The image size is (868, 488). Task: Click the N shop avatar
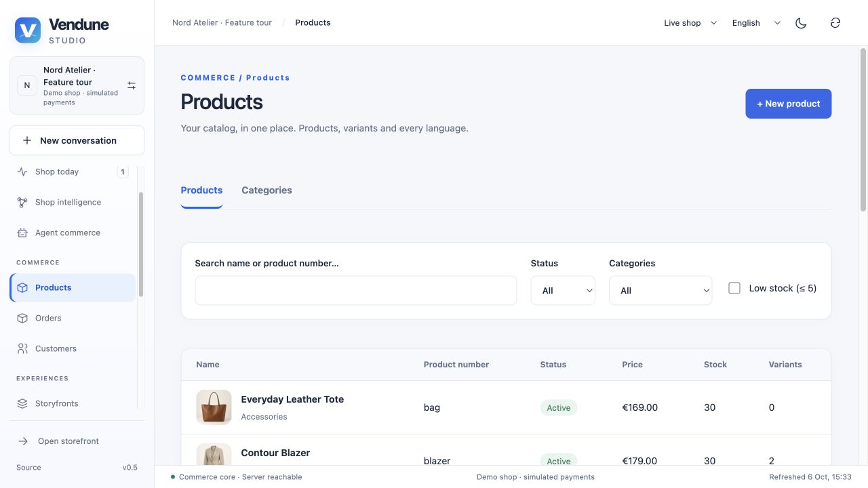click(x=27, y=85)
